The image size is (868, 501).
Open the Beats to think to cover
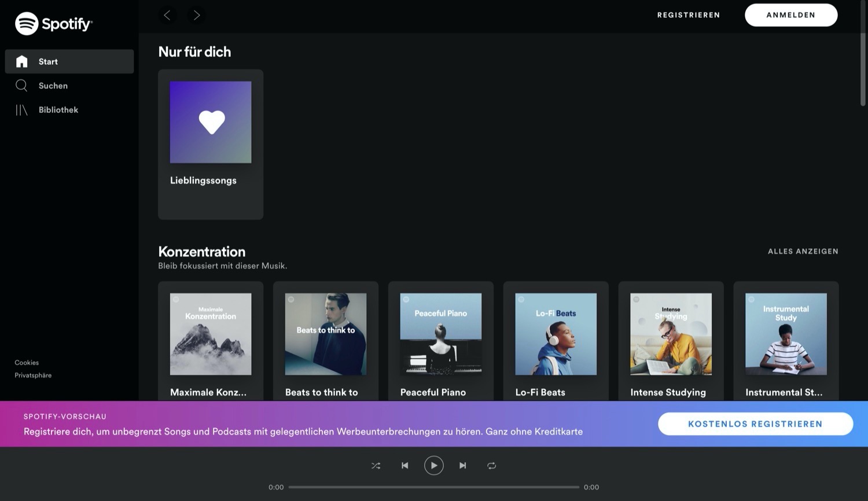(x=326, y=334)
